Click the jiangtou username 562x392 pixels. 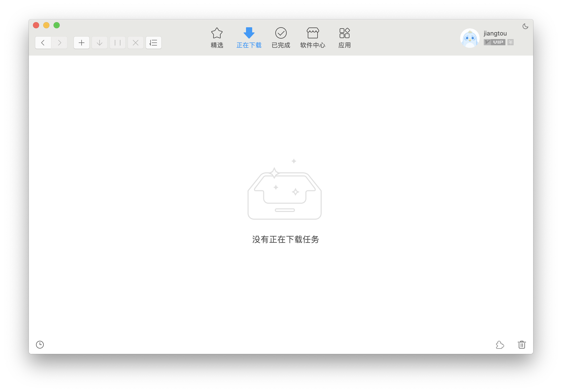click(495, 33)
